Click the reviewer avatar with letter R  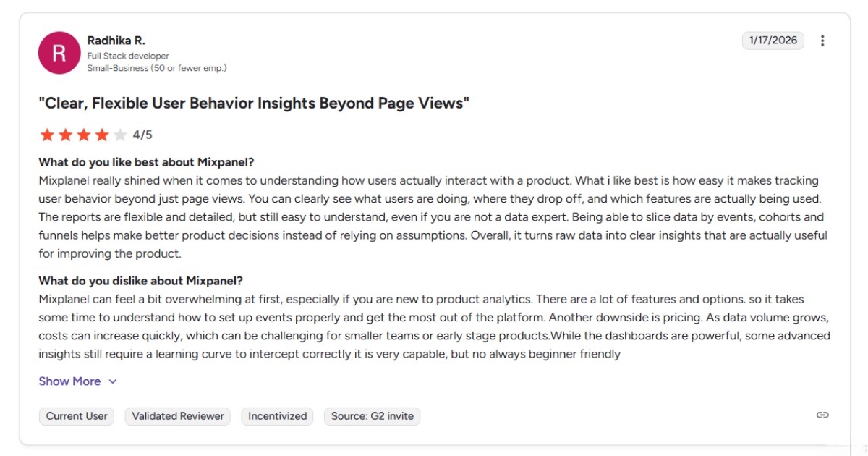(59, 52)
